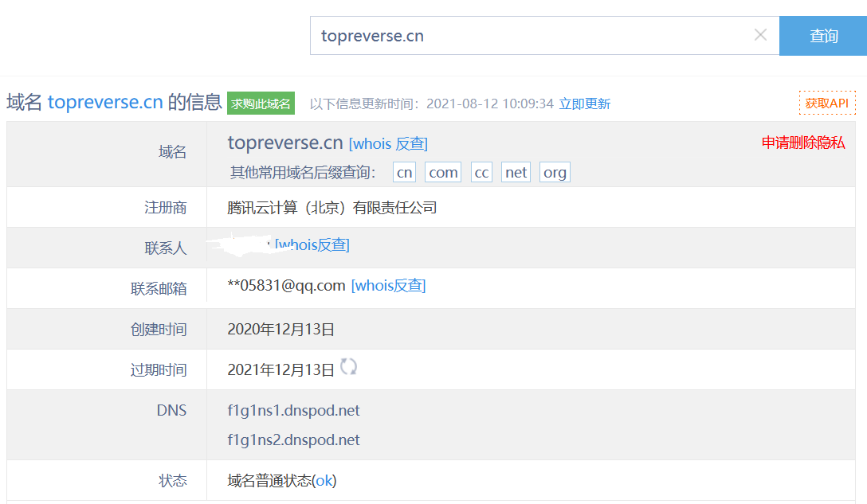Click the update timestamp 2021-08-12 10:09:34
Viewport: 867px width, 504px height.
tap(490, 104)
